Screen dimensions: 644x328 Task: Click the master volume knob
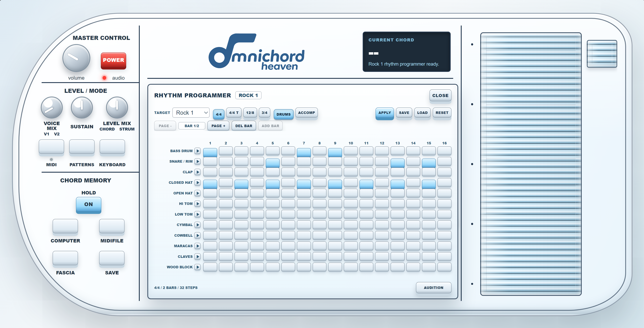coord(76,58)
